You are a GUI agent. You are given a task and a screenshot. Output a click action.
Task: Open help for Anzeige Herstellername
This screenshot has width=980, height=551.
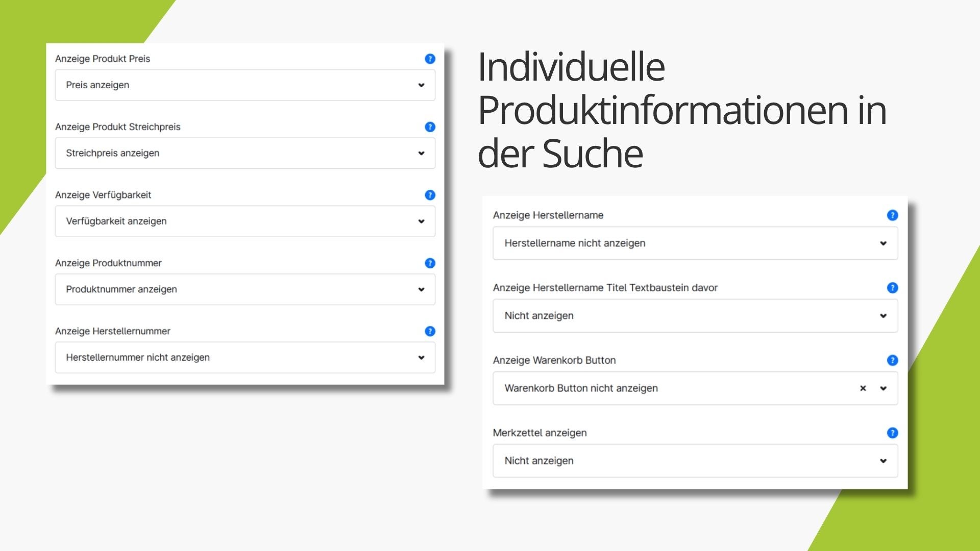pyautogui.click(x=892, y=215)
